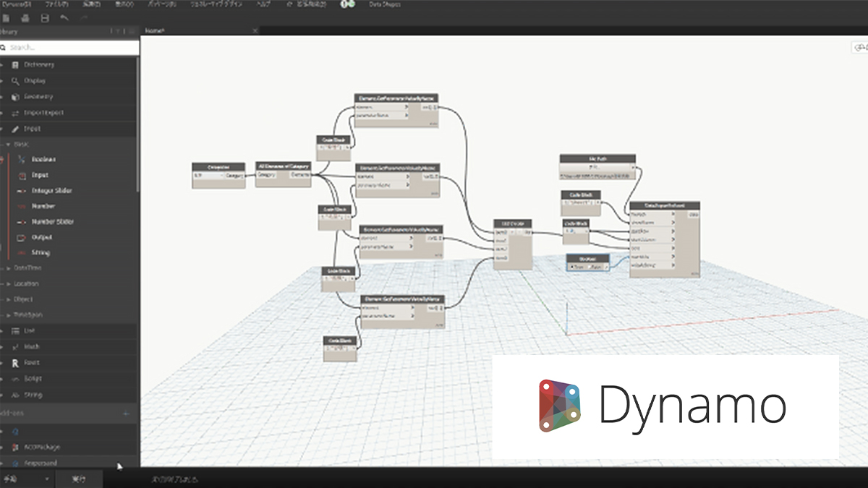This screenshot has height=488, width=868.
Task: Click the Open file toolbar icon
Action: [25, 17]
